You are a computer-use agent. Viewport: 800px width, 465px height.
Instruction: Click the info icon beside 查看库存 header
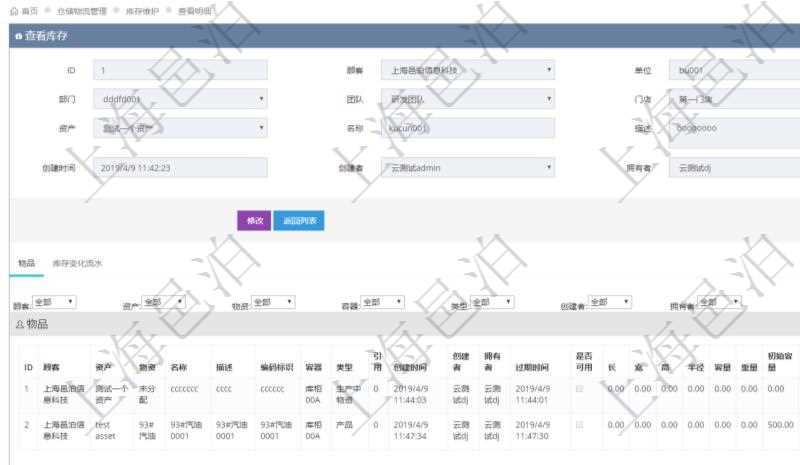click(17, 36)
